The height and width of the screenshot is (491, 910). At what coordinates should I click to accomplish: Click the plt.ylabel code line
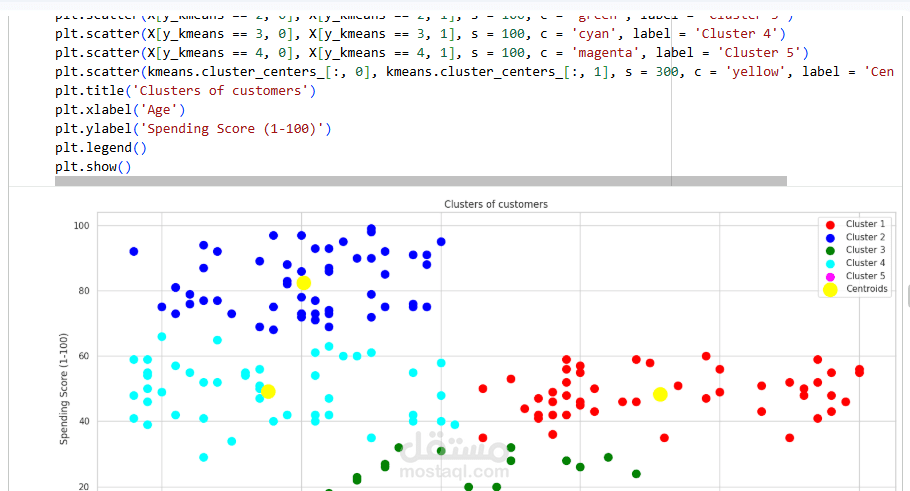pos(193,129)
